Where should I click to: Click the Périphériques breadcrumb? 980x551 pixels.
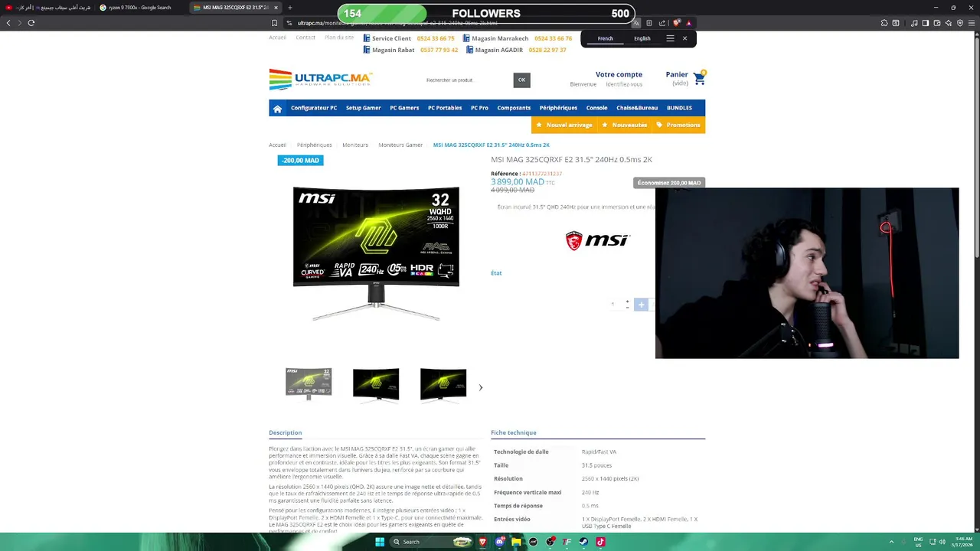pyautogui.click(x=315, y=145)
